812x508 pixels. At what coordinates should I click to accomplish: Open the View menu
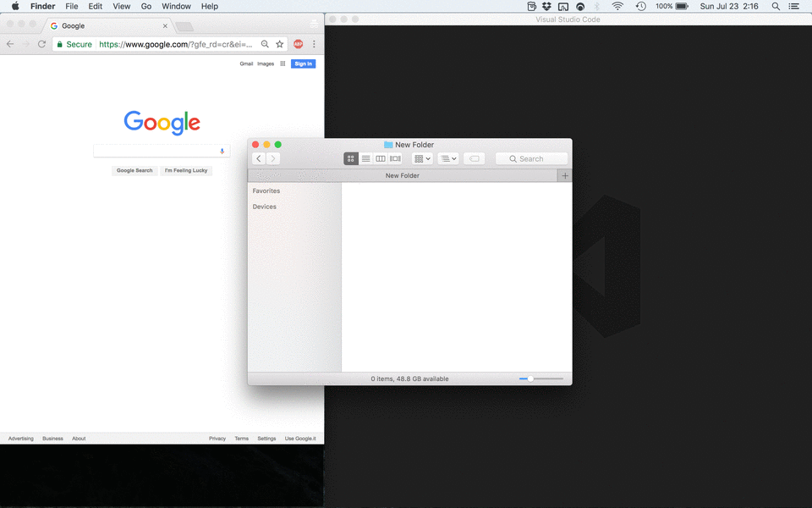(122, 6)
